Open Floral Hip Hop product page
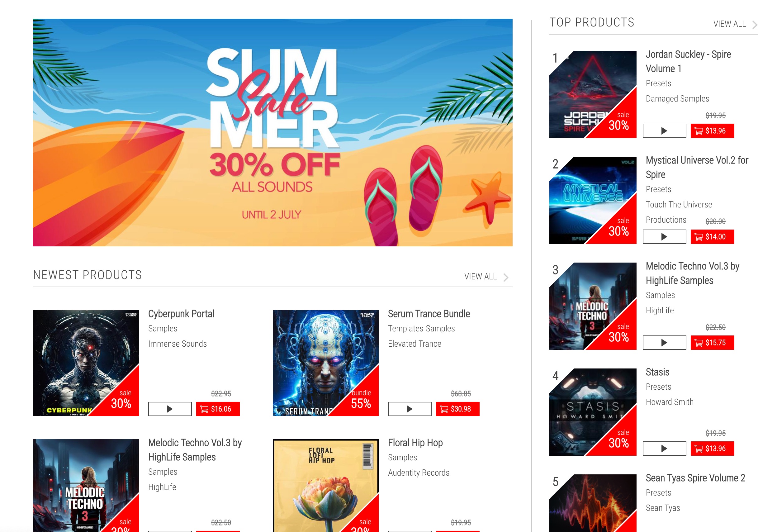758x532 pixels. pos(415,443)
